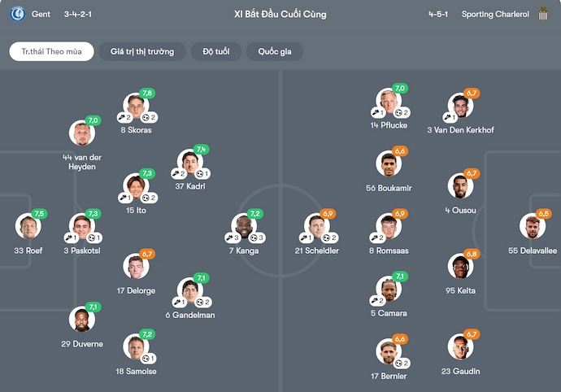Switch to Giá trị thị trường tab

tap(142, 51)
